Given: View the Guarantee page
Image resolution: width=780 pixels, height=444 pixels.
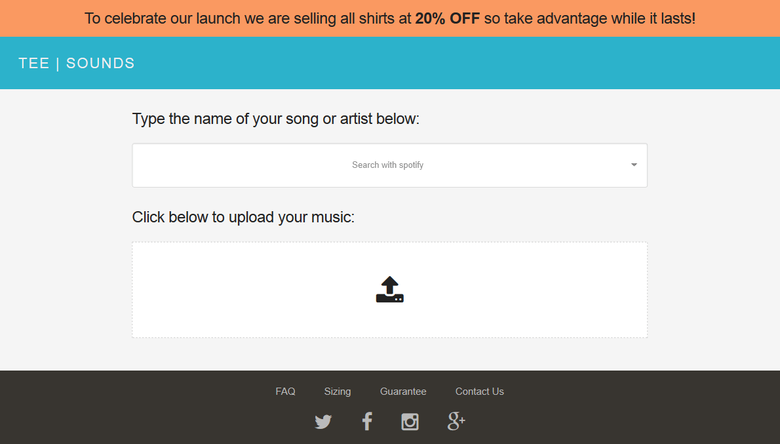Looking at the screenshot, I should 403,391.
